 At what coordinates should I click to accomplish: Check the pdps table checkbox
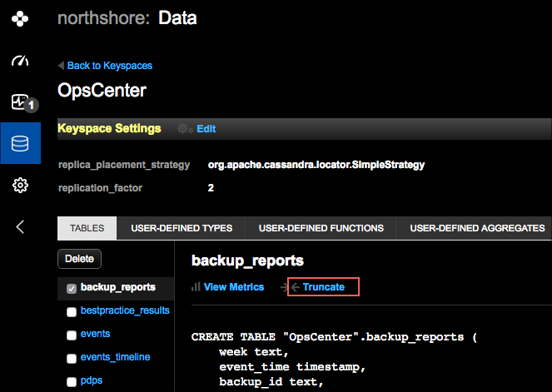[x=72, y=381]
